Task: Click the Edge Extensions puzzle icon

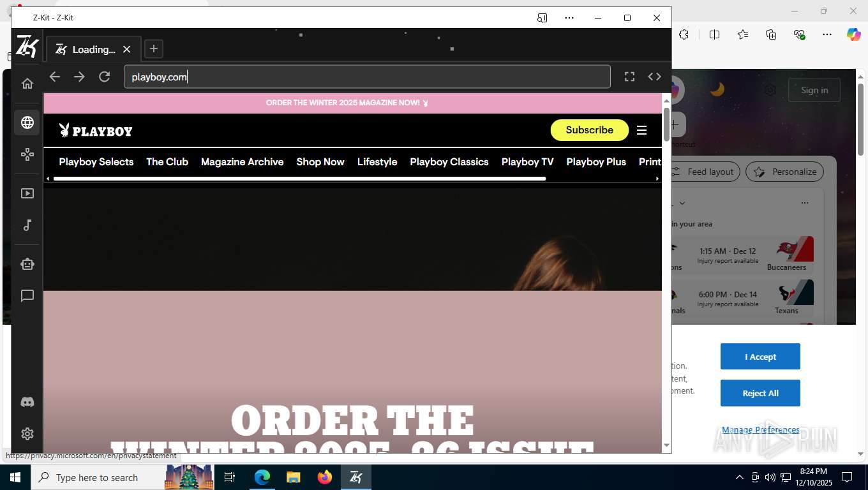Action: 684,34
